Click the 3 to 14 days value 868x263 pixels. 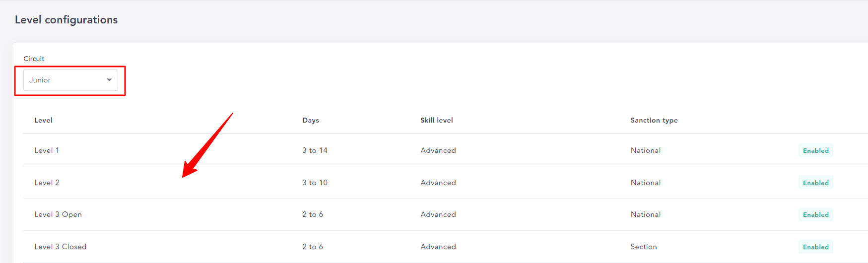tap(315, 150)
